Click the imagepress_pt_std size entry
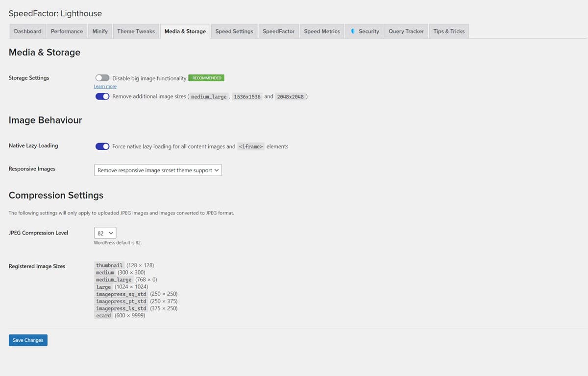Image resolution: width=588 pixels, height=376 pixels. [x=136, y=302]
